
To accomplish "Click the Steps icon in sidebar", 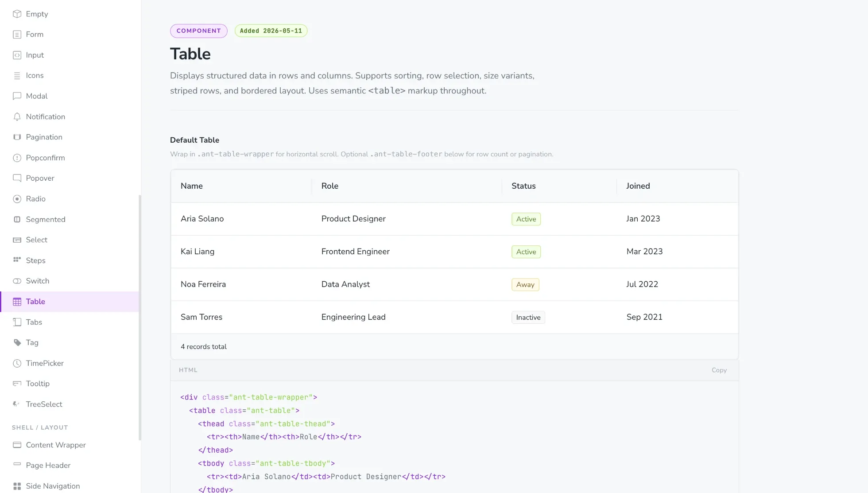I will [17, 260].
